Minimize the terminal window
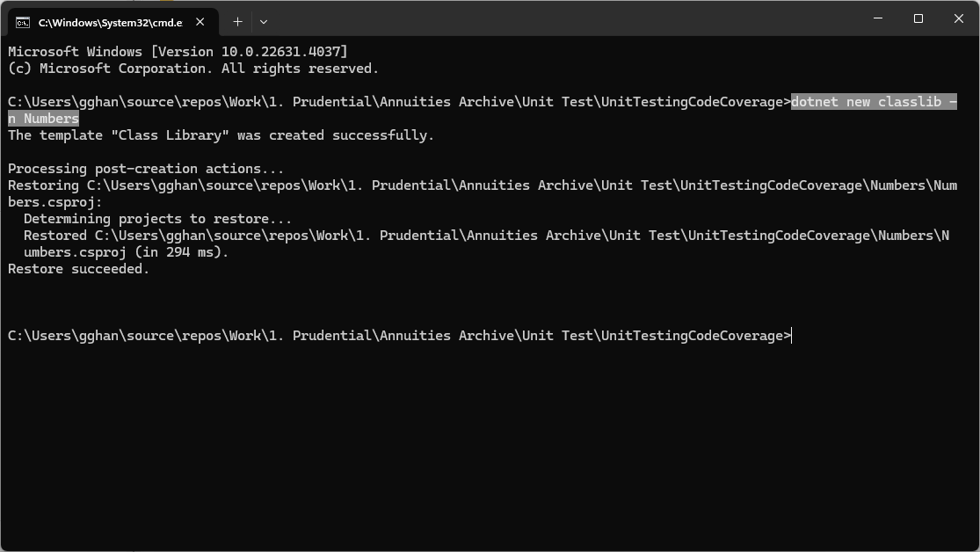The height and width of the screenshot is (552, 980). (878, 18)
